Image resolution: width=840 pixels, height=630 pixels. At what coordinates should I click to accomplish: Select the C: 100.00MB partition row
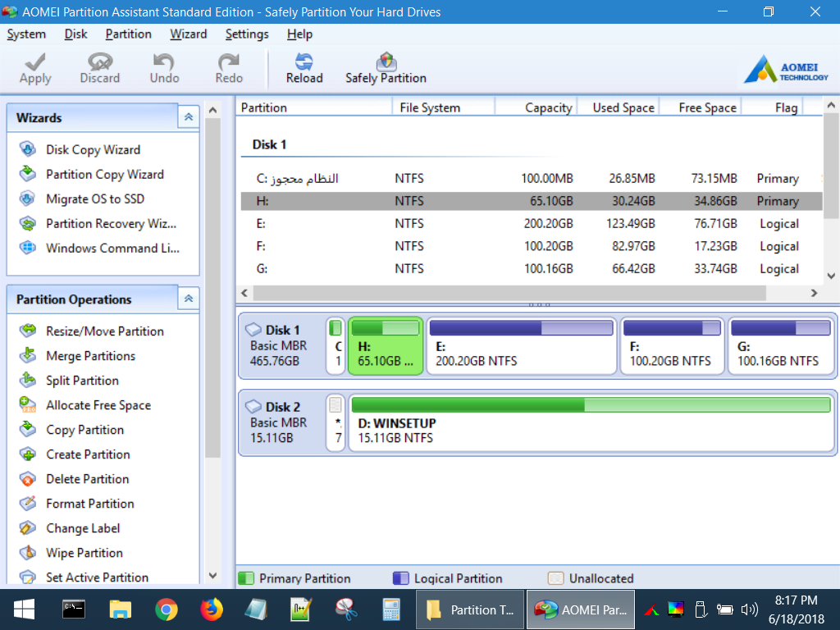pyautogui.click(x=532, y=178)
